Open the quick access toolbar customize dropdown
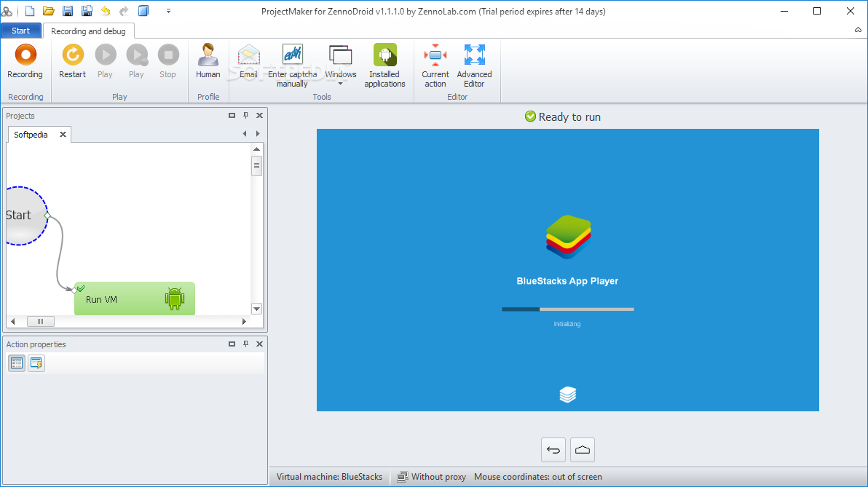 tap(168, 10)
